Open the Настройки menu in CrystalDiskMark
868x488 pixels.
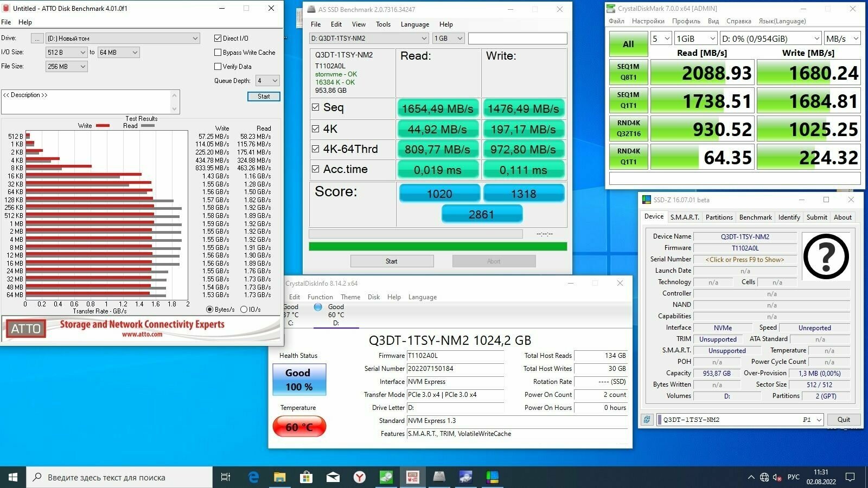648,21
